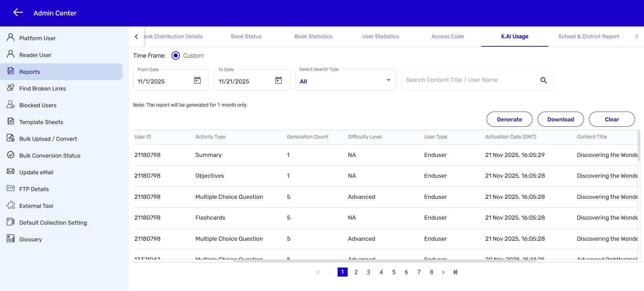
Task: Switch to the User Statistics tab
Action: coord(380,37)
